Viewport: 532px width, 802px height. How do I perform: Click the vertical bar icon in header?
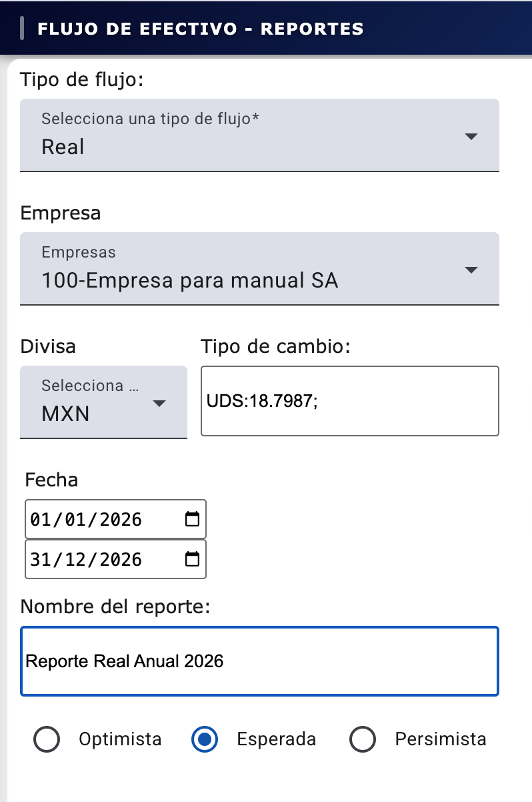coord(23,29)
